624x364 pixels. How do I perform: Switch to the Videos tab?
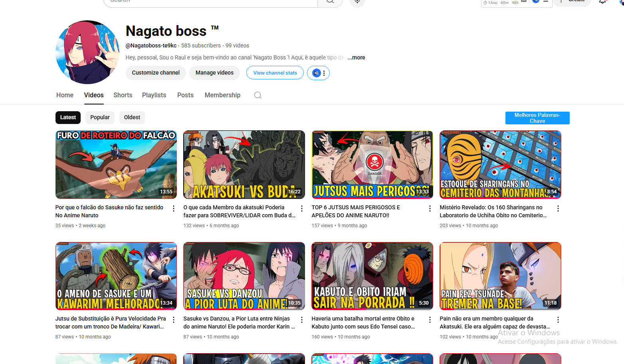point(94,95)
